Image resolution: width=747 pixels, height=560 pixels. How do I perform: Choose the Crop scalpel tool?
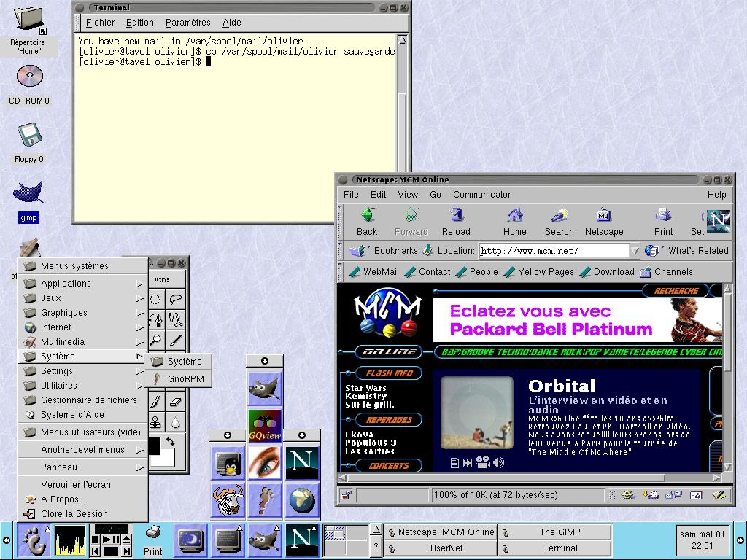(x=175, y=340)
